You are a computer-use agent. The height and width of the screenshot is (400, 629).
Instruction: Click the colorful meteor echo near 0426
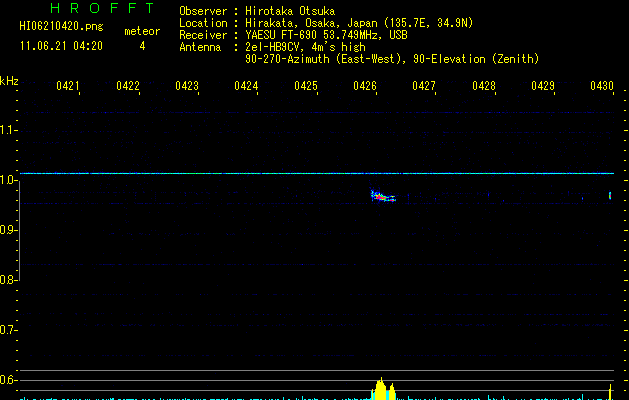tap(383, 196)
